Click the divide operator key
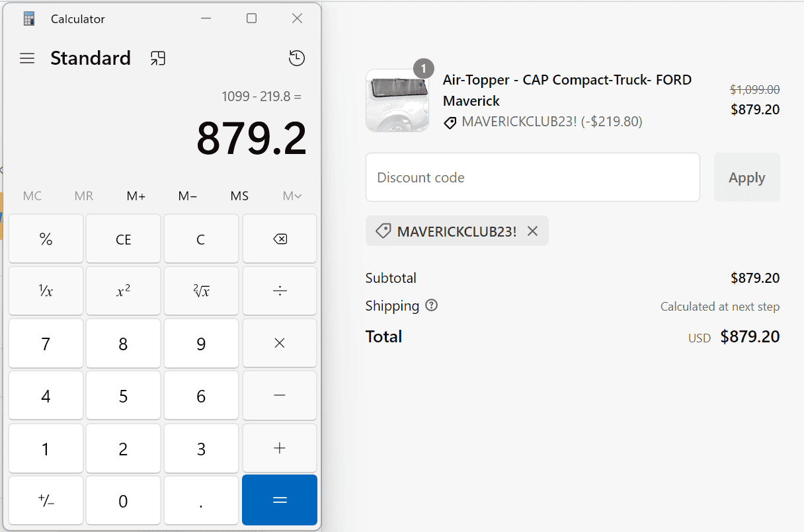The width and height of the screenshot is (804, 532). pos(280,291)
